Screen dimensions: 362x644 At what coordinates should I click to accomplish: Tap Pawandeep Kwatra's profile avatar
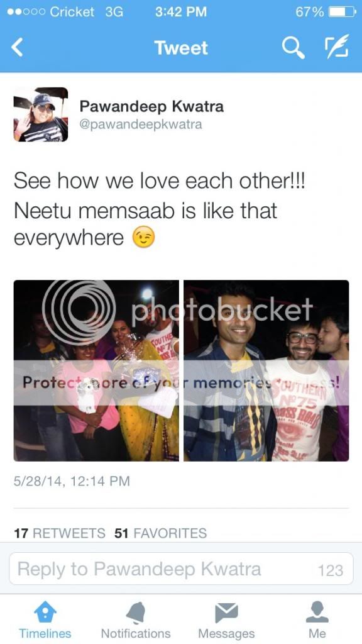click(x=41, y=114)
